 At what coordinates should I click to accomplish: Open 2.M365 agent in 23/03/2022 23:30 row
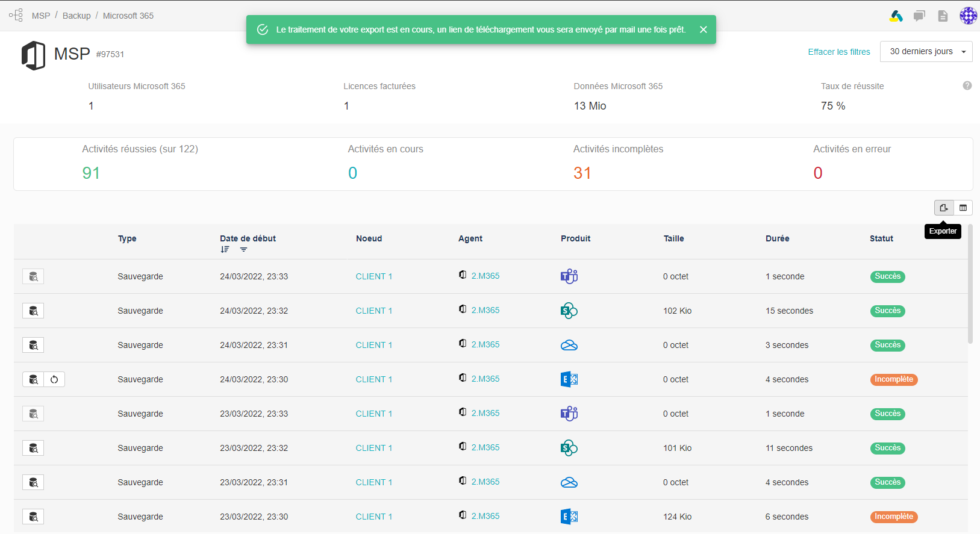(x=485, y=516)
